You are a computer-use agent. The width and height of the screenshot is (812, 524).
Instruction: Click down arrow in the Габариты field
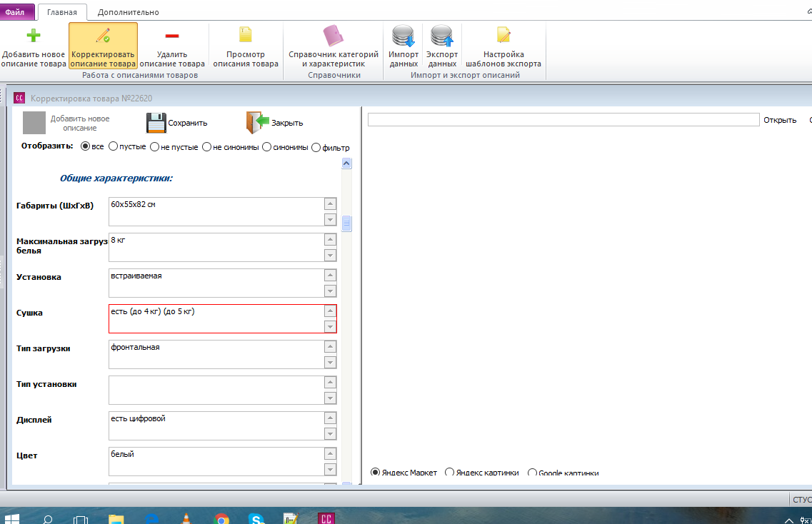click(330, 220)
